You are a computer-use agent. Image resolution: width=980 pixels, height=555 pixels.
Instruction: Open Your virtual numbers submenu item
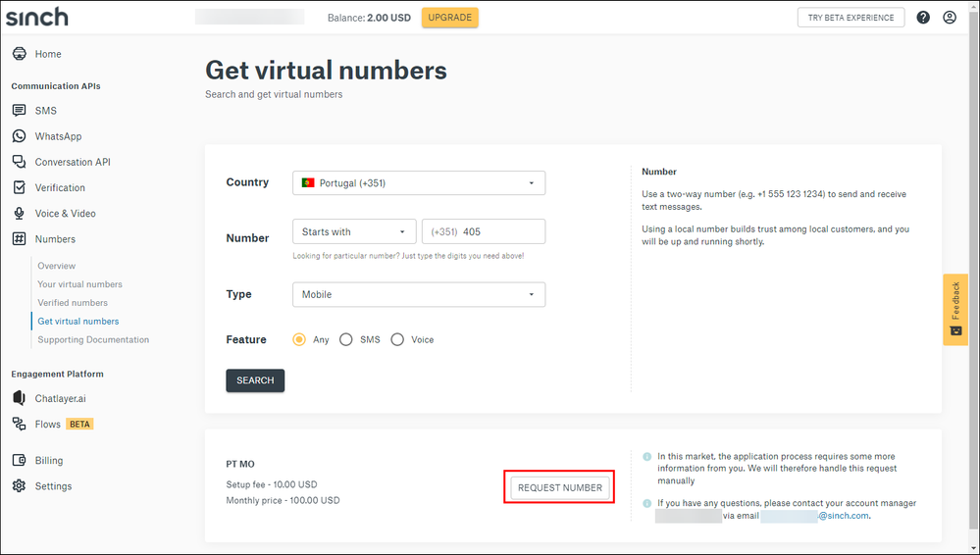80,284
